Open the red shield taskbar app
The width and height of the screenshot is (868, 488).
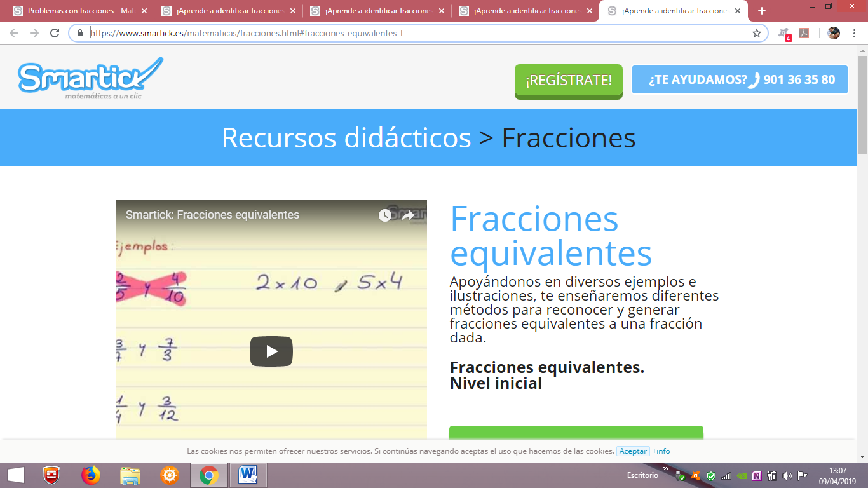pos(51,475)
